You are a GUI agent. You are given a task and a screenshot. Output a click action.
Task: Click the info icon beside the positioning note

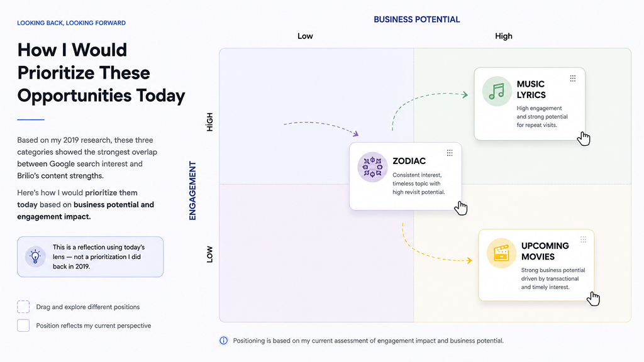click(223, 341)
